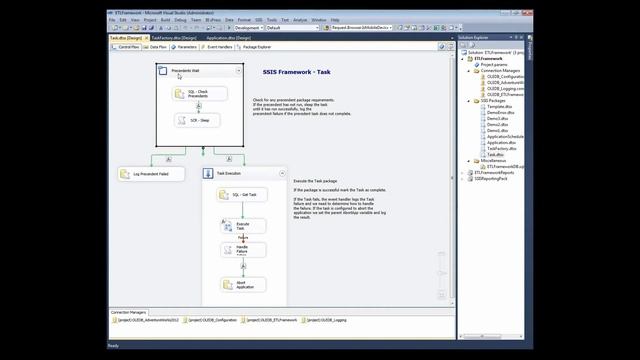The width and height of the screenshot is (640, 360).
Task: Select project OLEDB_Configuration connection in bottom pane
Action: click(x=210, y=320)
